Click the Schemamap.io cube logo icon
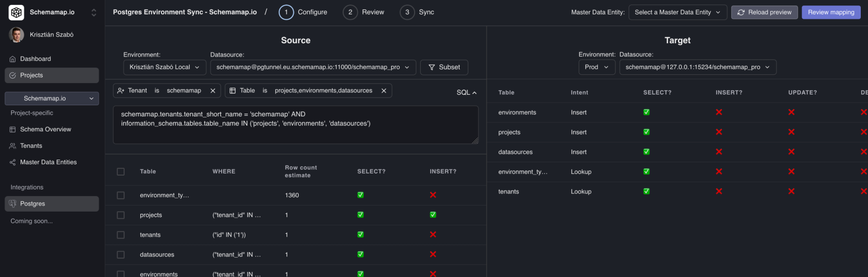This screenshot has height=277, width=868. coord(17,12)
